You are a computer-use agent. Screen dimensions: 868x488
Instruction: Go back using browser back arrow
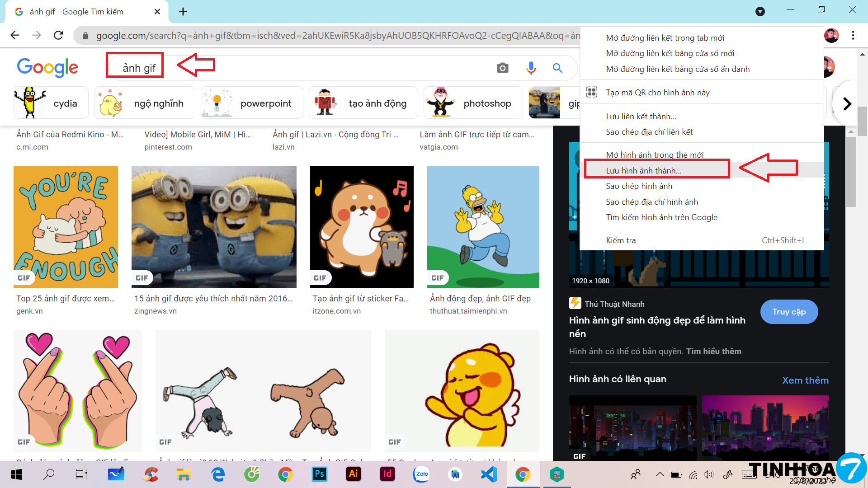[x=15, y=35]
